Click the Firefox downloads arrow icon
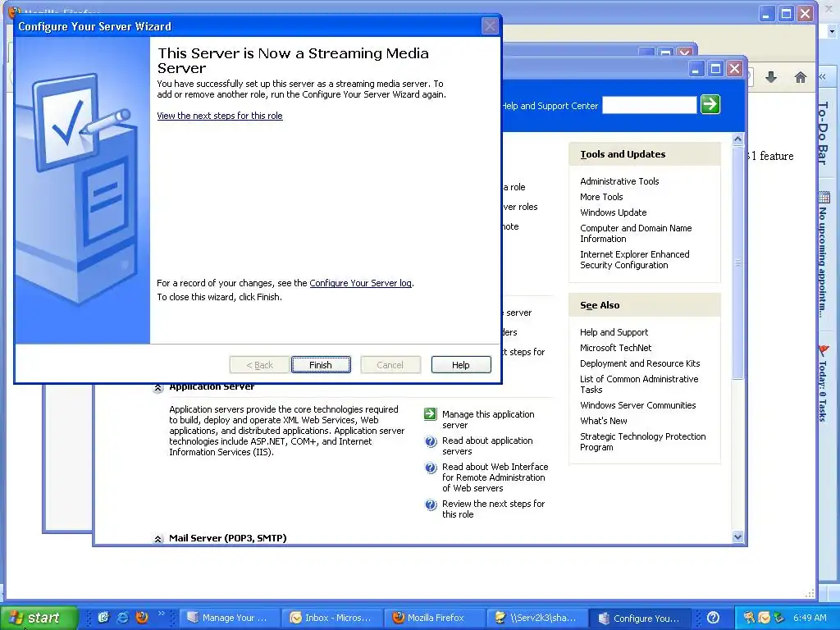The height and width of the screenshot is (630, 840). [x=771, y=78]
